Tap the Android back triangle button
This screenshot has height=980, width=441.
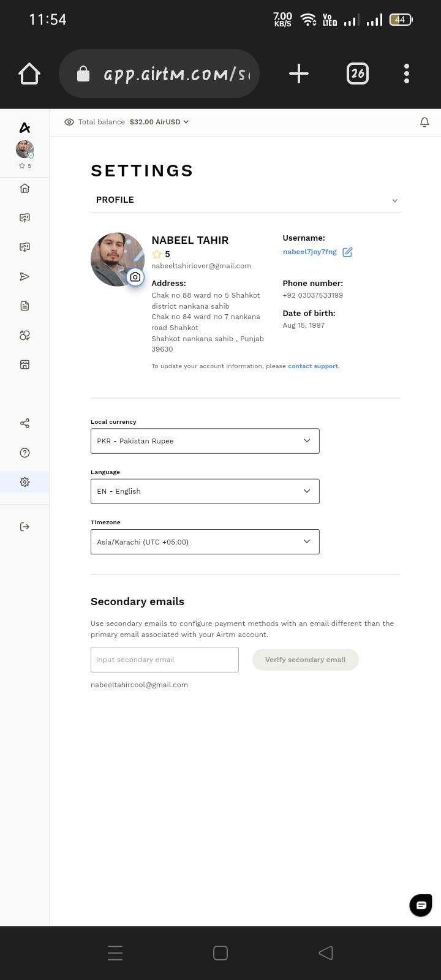pos(326,952)
